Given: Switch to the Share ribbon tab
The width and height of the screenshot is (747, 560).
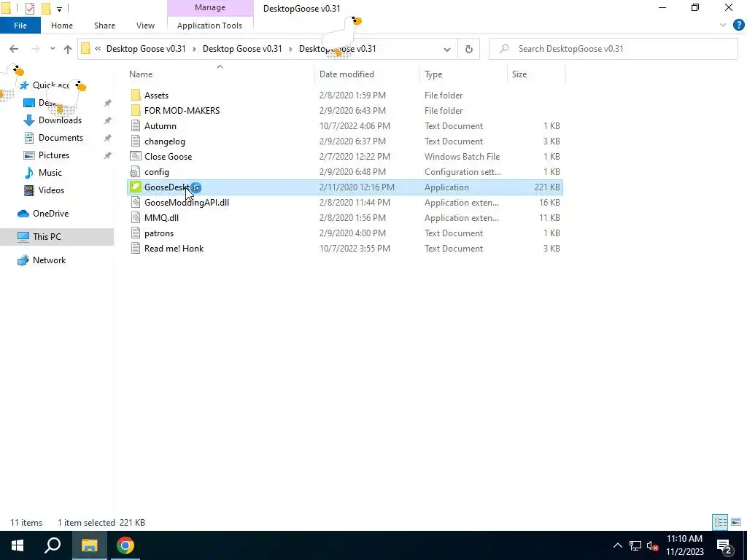Looking at the screenshot, I should 104,26.
